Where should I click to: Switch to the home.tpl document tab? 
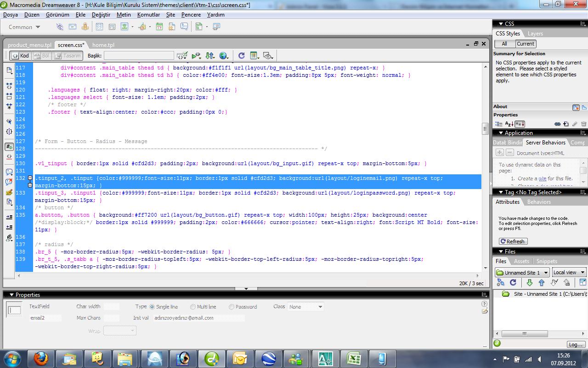[103, 45]
